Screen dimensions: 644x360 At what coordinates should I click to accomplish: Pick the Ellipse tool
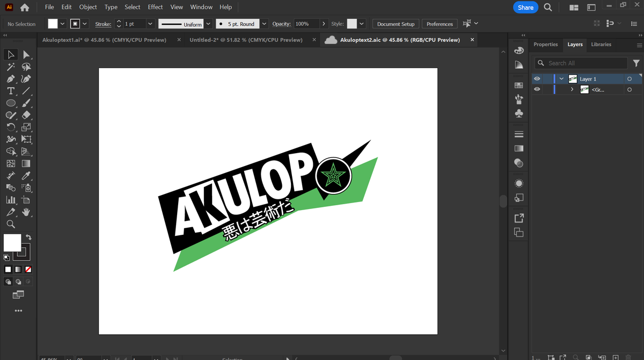pos(11,103)
